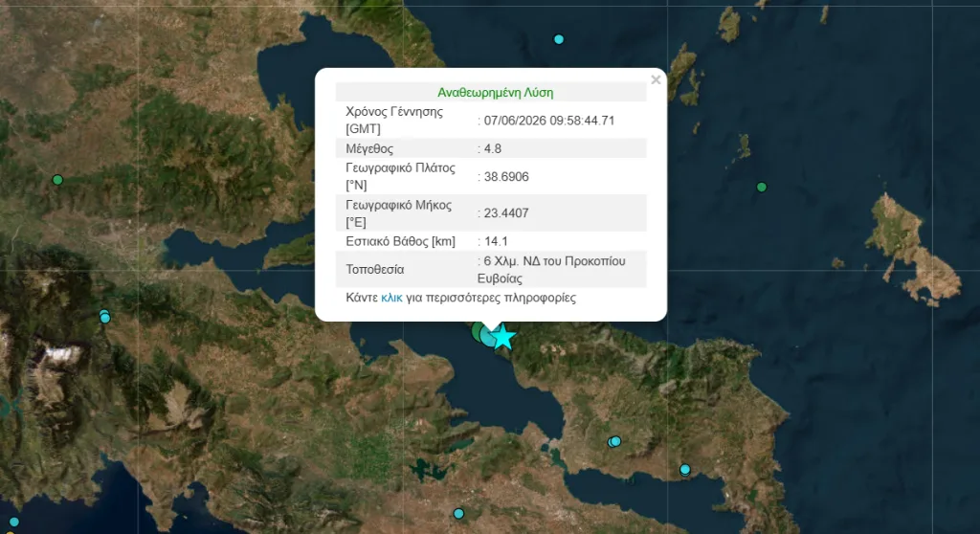Click the magnitude value 4.8
Image resolution: width=980 pixels, height=534 pixels.
(493, 149)
